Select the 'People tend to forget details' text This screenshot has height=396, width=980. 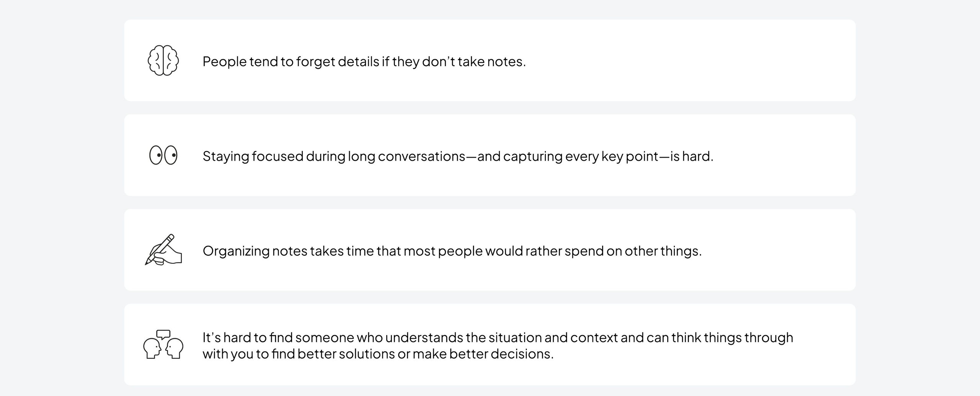click(x=364, y=61)
